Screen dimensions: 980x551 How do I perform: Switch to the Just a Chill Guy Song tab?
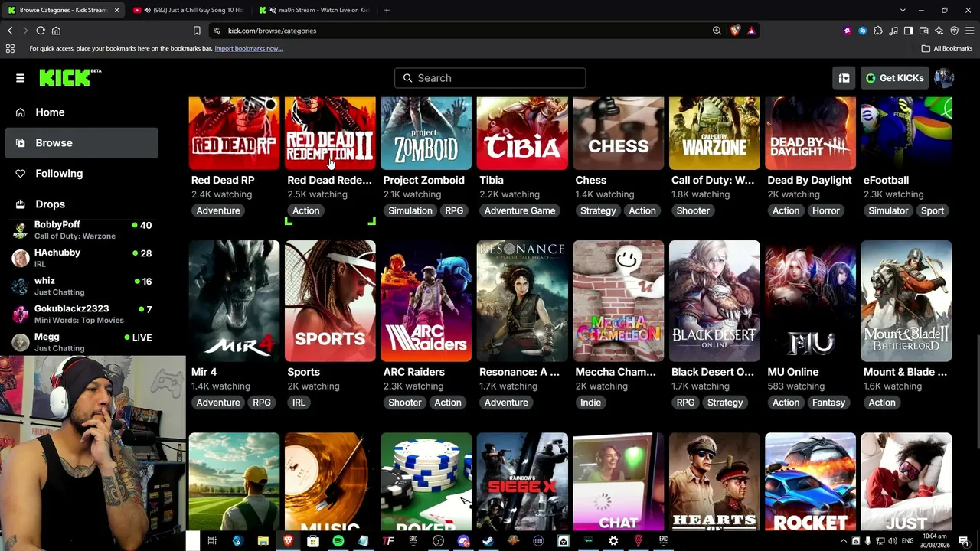point(188,10)
